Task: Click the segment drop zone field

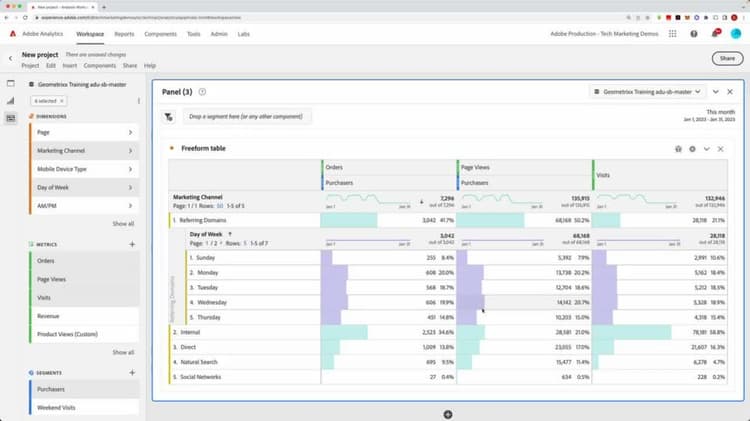Action: [247, 117]
